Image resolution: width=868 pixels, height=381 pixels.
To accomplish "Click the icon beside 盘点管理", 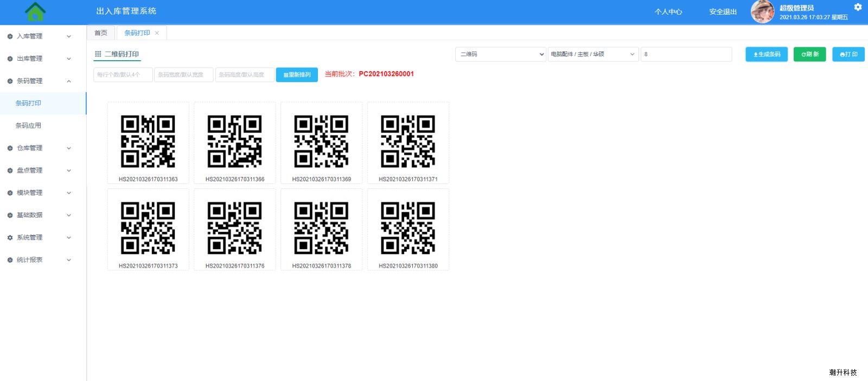I will pyautogui.click(x=10, y=170).
